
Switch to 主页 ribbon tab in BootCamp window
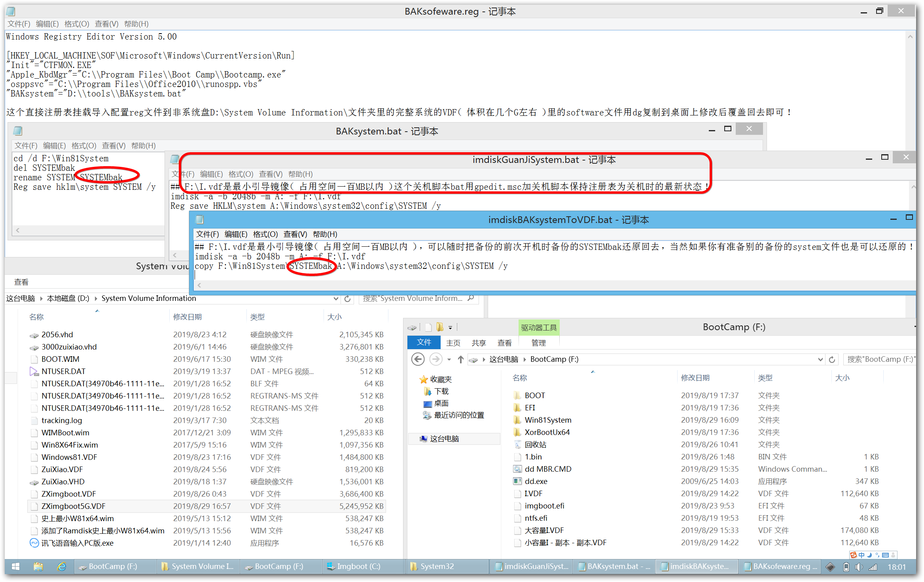coord(453,343)
